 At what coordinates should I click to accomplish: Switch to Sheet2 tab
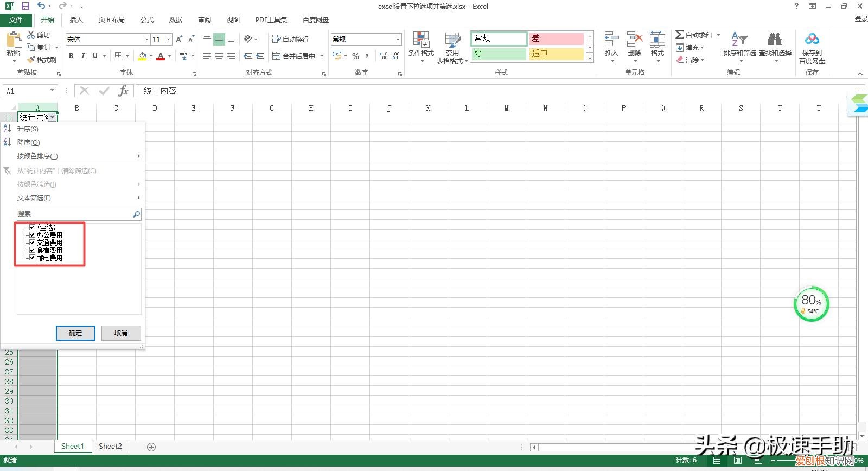click(x=110, y=447)
